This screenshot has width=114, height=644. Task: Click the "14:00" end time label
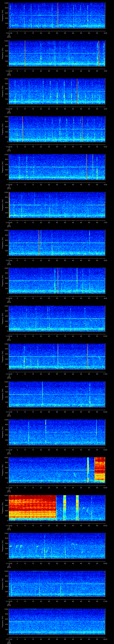click(x=105, y=487)
